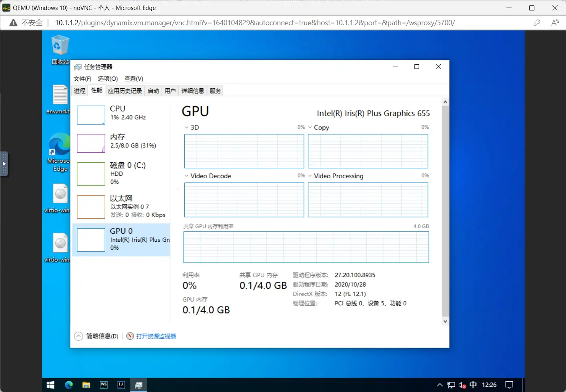Expand the Video Decode engine dropdown

(186, 176)
